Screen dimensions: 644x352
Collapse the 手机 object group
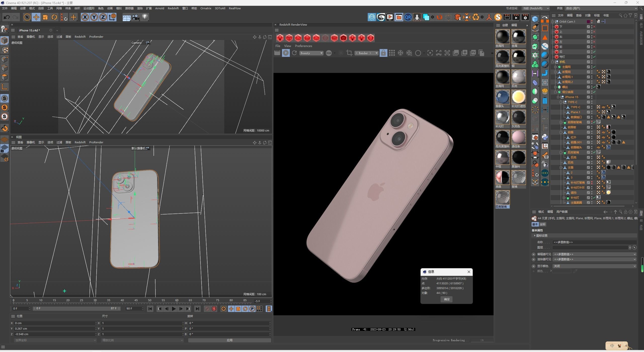(553, 62)
